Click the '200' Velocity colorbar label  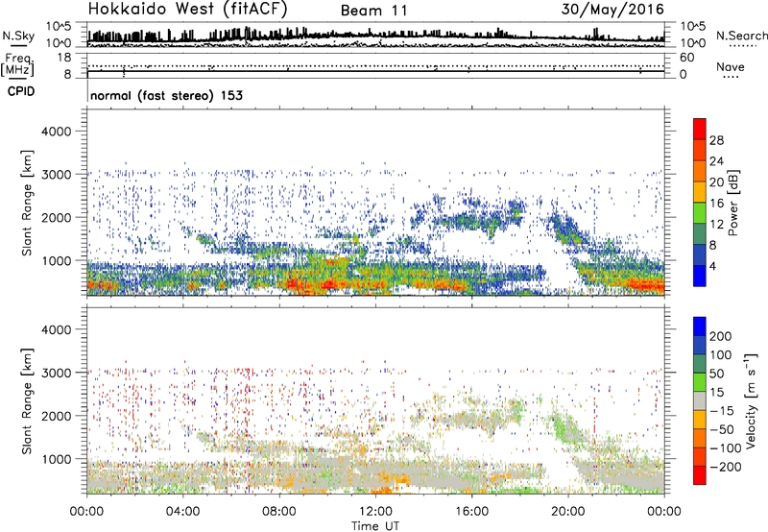pos(721,336)
